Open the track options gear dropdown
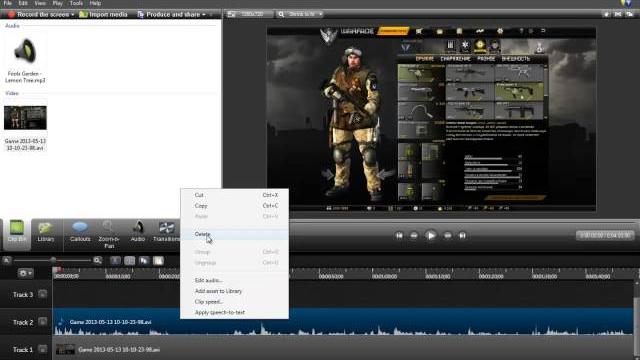This screenshot has width=640, height=360. (x=25, y=273)
